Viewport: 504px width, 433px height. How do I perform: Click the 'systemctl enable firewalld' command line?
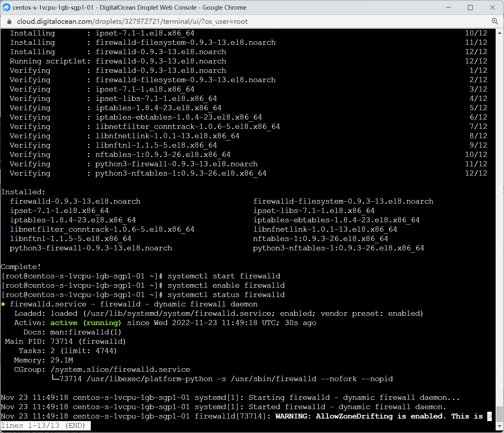point(226,285)
